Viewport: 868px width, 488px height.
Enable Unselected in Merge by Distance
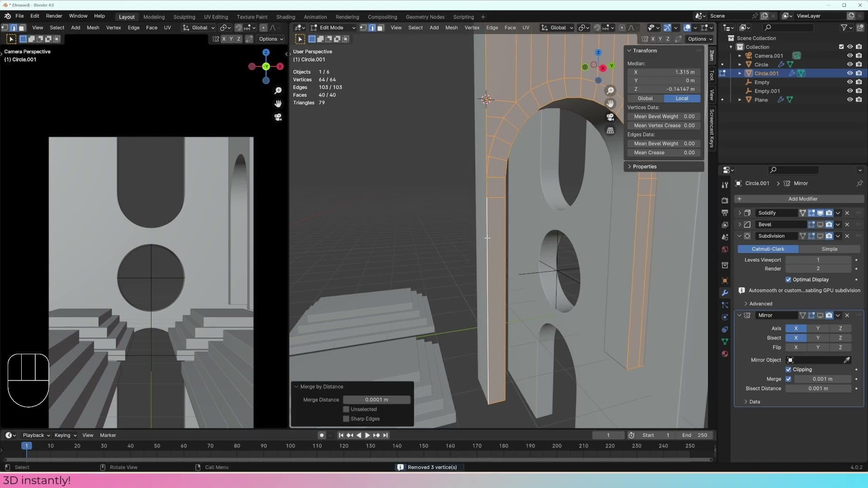coord(346,409)
